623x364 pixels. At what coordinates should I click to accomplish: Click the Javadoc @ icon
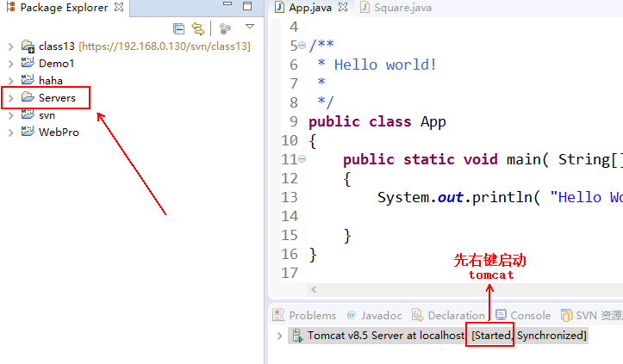(x=352, y=315)
